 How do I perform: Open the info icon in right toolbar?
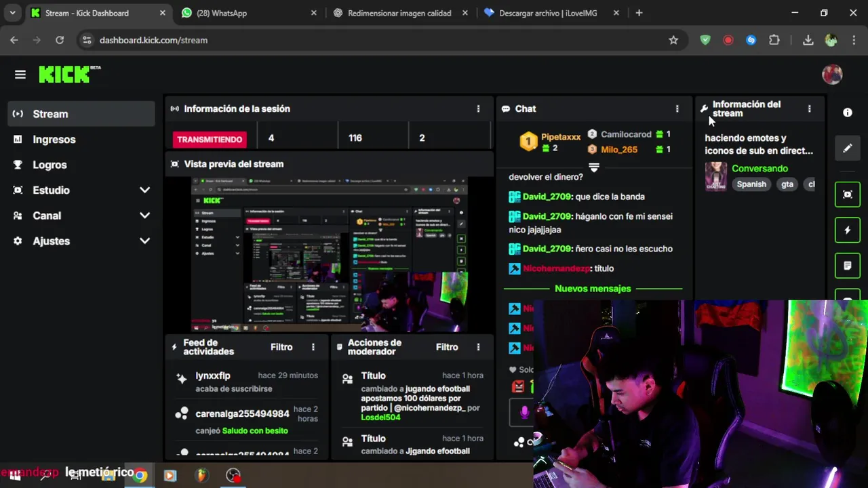pos(848,113)
